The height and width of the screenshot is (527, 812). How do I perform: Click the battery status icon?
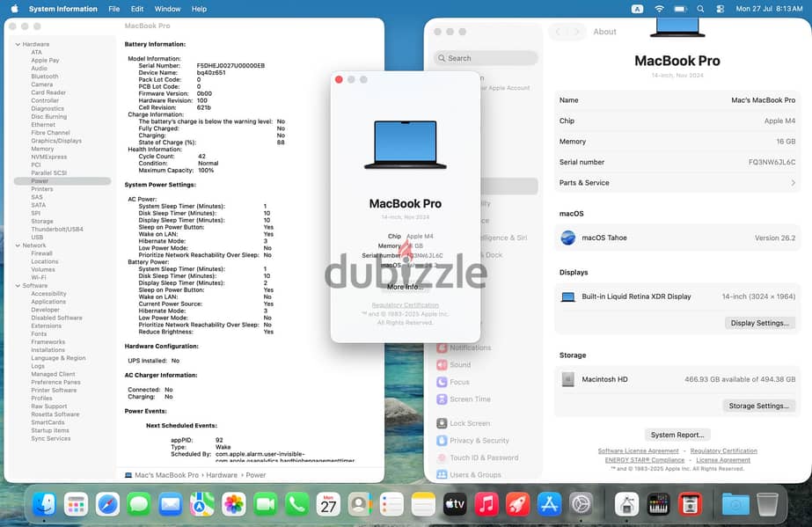pyautogui.click(x=680, y=9)
